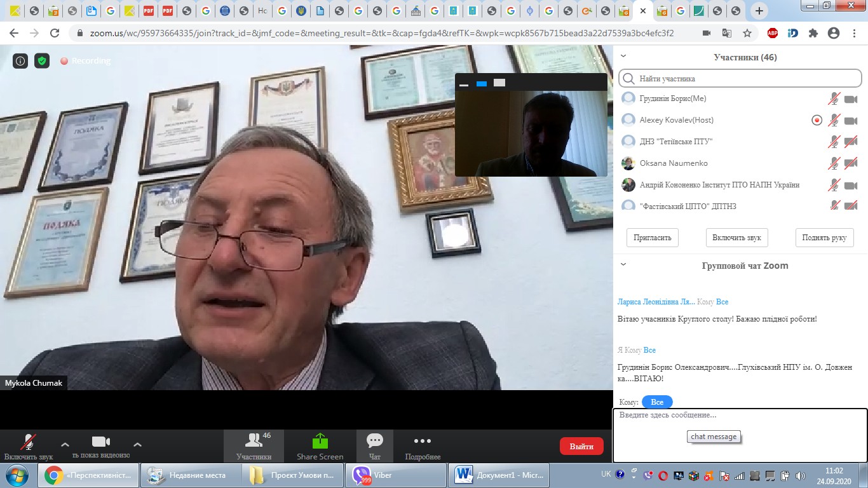Switch thumbnail to small blue view

pos(482,83)
